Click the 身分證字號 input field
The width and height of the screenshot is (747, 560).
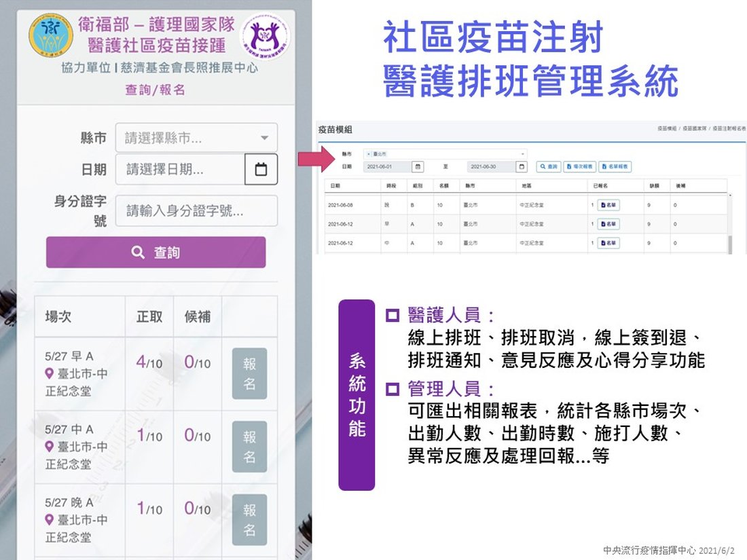coord(196,211)
